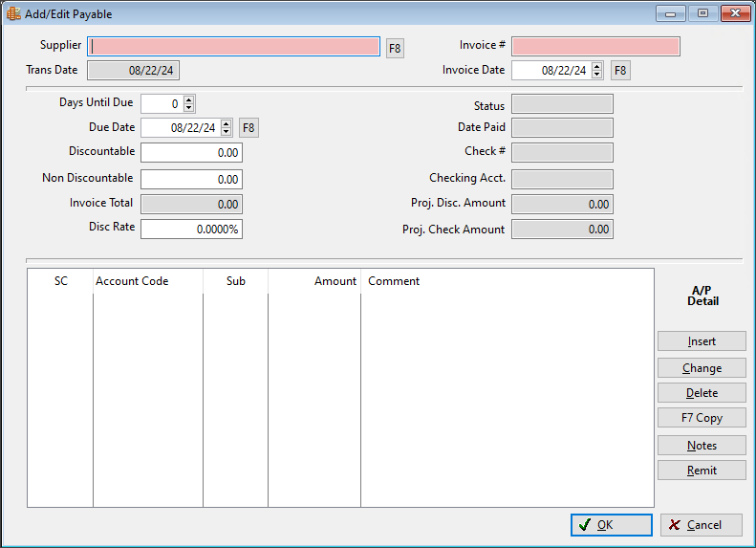The width and height of the screenshot is (756, 548).
Task: Decrease Invoice Date with down spinner arrow
Action: pyautogui.click(x=597, y=75)
